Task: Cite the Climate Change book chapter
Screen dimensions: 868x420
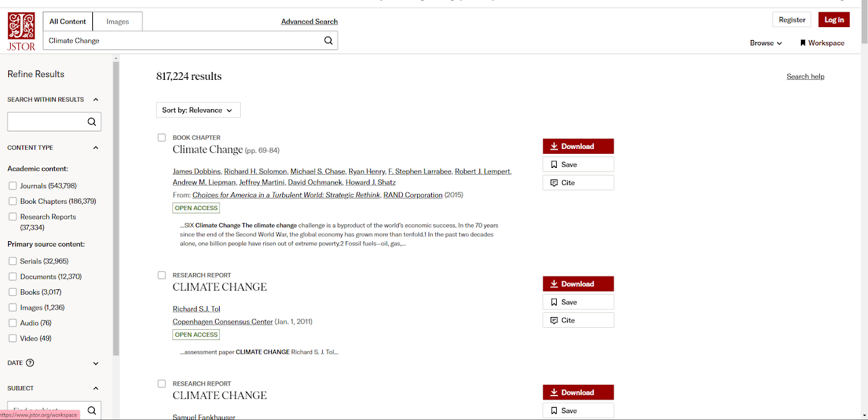Action: 578,183
